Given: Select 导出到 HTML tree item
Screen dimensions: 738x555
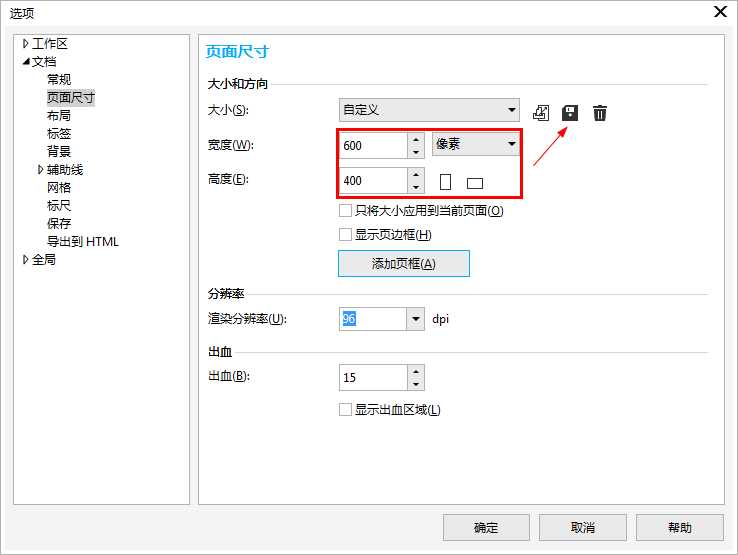Looking at the screenshot, I should coord(83,242).
